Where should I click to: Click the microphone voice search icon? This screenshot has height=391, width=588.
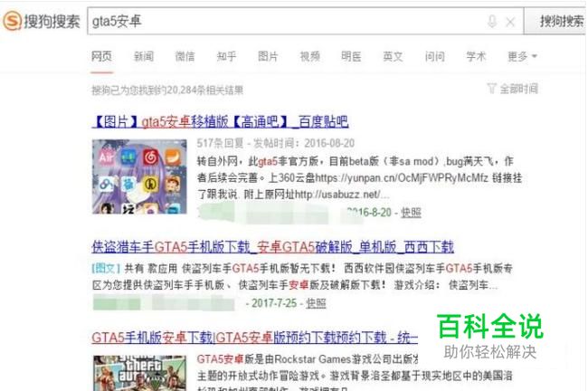point(492,22)
